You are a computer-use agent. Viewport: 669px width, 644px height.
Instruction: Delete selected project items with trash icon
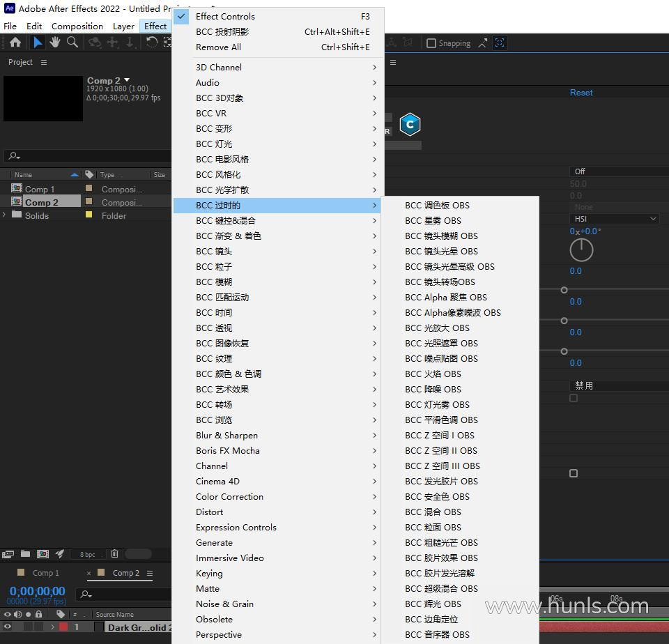click(x=114, y=554)
